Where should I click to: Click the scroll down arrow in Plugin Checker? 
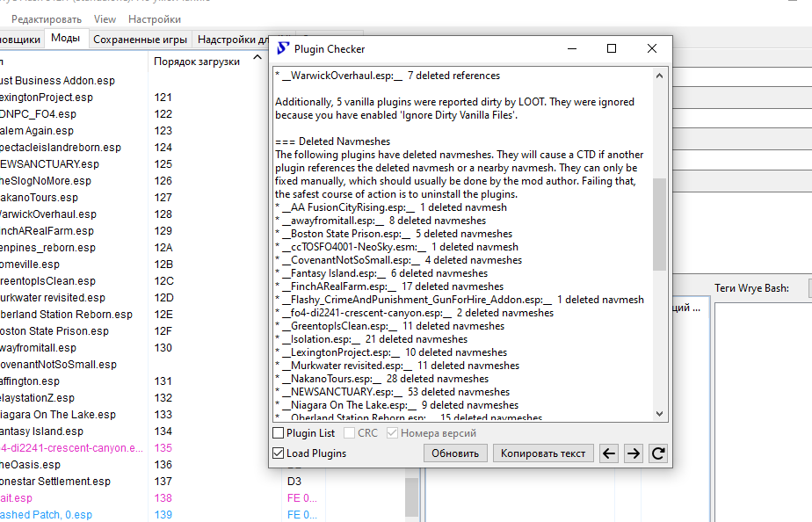[659, 414]
